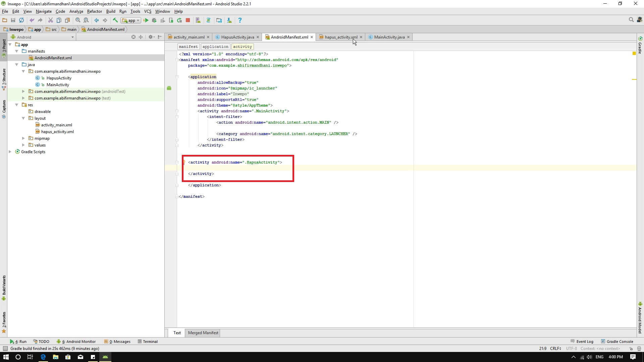Switch to the Merged Manifest tab

coord(203,333)
